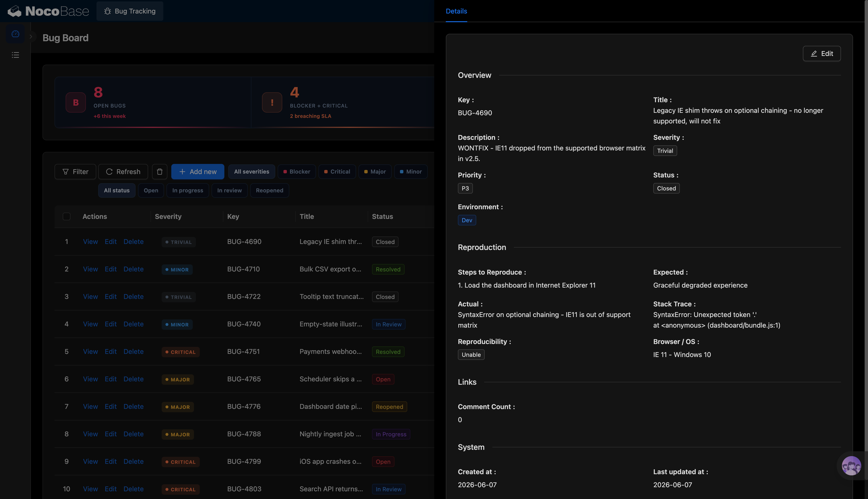Click the exclamation blocker critical icon
The image size is (868, 499).
[x=272, y=102]
